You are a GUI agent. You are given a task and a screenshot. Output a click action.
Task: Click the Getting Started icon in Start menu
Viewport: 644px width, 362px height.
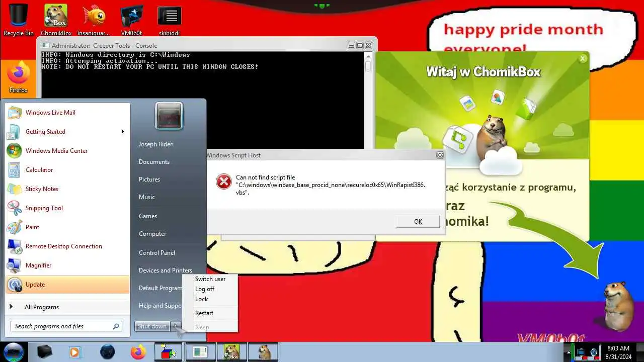pyautogui.click(x=14, y=132)
